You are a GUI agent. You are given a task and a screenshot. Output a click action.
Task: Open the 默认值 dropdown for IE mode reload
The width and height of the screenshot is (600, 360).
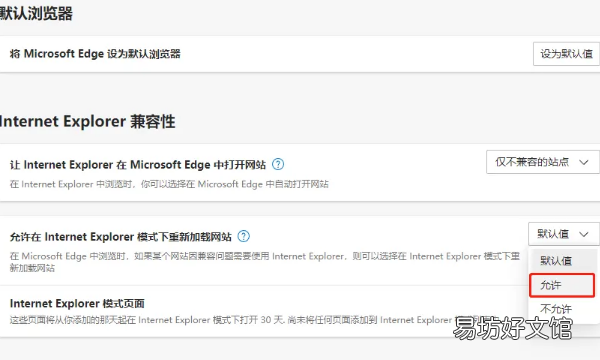pyautogui.click(x=564, y=234)
